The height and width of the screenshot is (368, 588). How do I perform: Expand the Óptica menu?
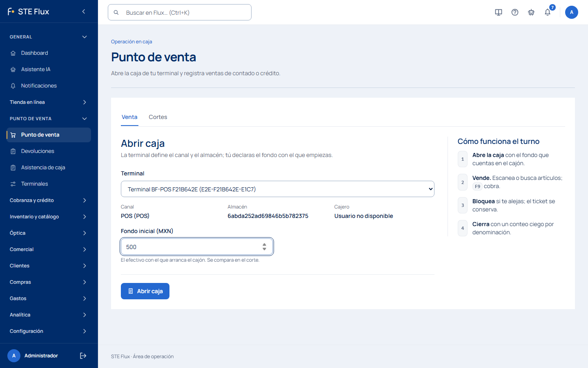(x=49, y=233)
